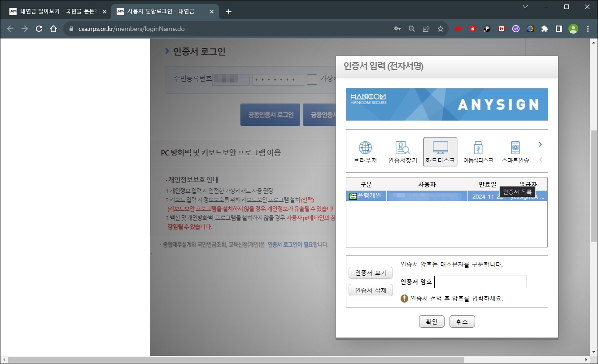This screenshot has width=598, height=364.
Task: Select the 이동식디스크 storage option
Action: tap(478, 152)
